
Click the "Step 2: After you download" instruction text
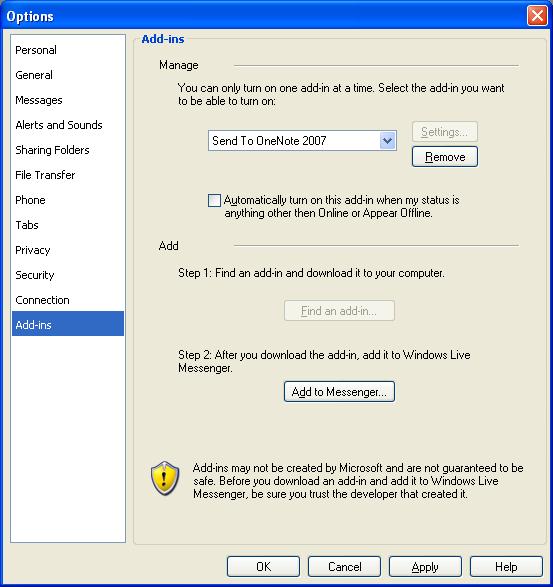324,361
